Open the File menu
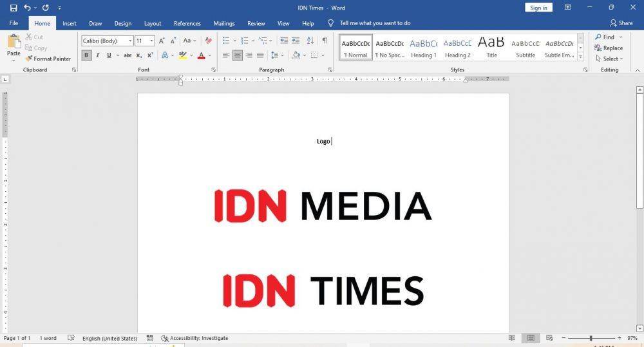644x347 pixels. (14, 23)
